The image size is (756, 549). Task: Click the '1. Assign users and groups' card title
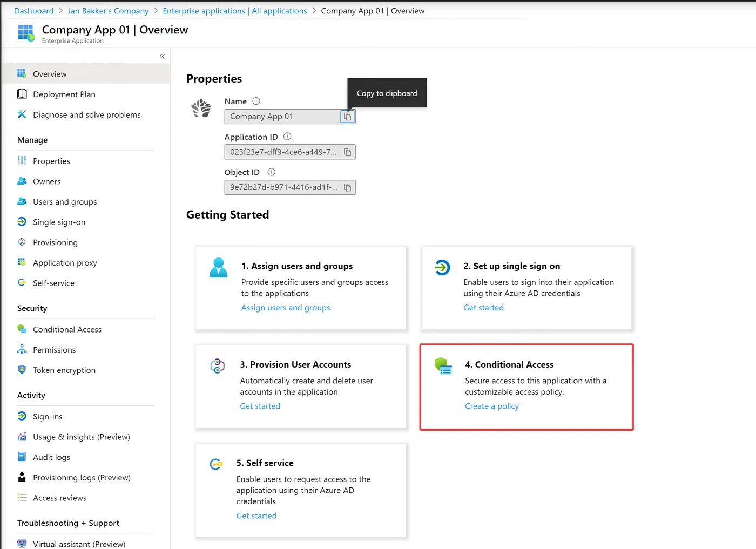point(297,266)
